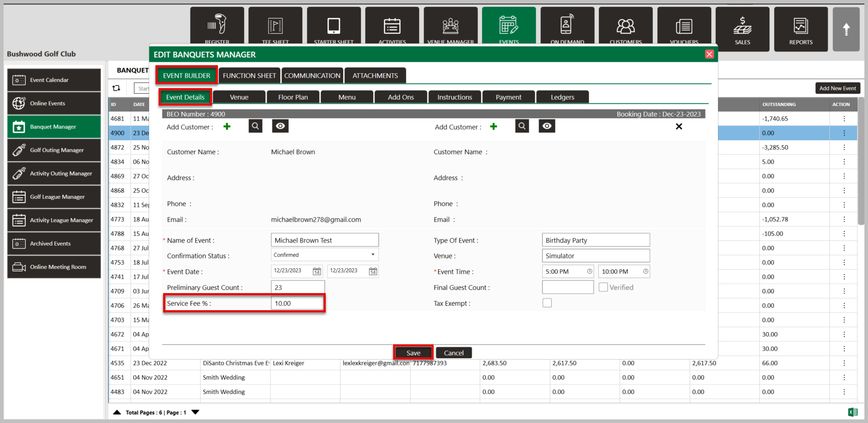
Task: View the second customer details with the eye icon
Action: click(547, 126)
